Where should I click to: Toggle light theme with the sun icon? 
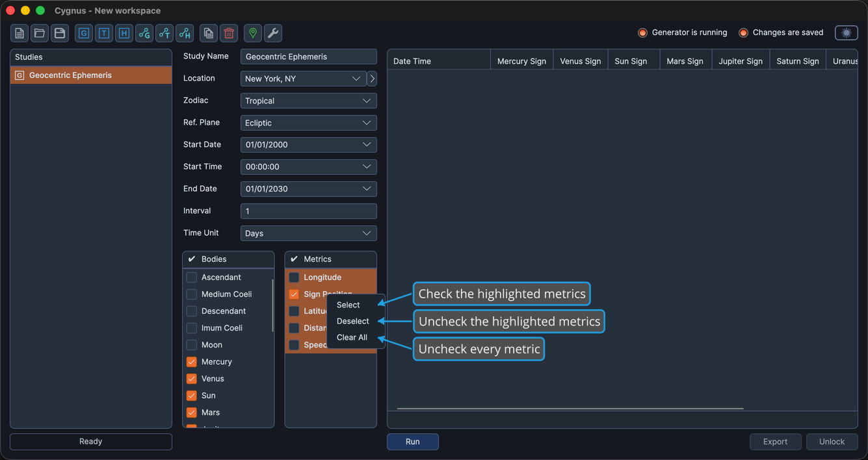pyautogui.click(x=847, y=32)
